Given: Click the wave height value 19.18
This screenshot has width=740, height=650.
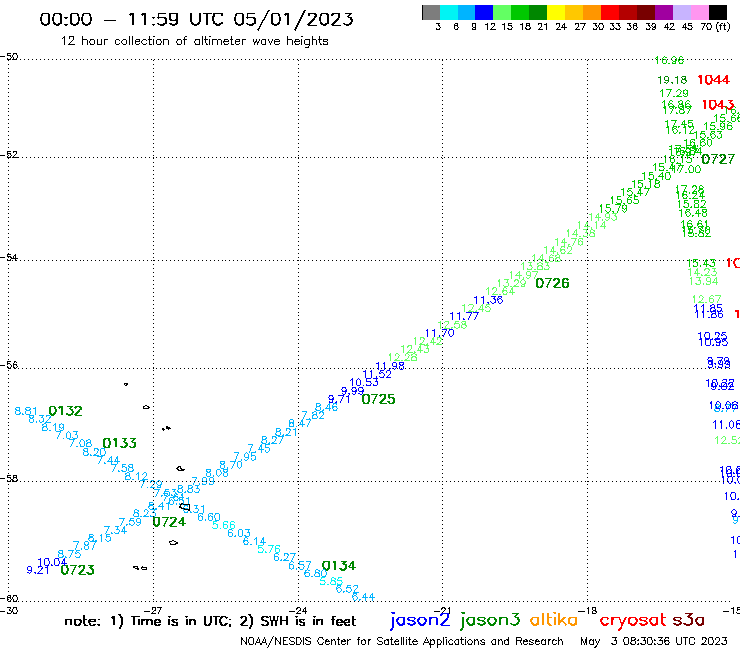Looking at the screenshot, I should pyautogui.click(x=673, y=80).
